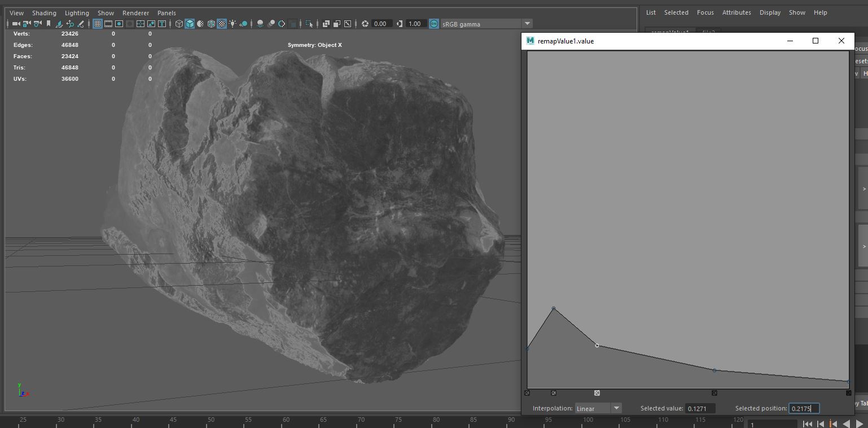Delete the fourth ramp point box
Image resolution: width=868 pixels, height=428 pixels.
(714, 393)
